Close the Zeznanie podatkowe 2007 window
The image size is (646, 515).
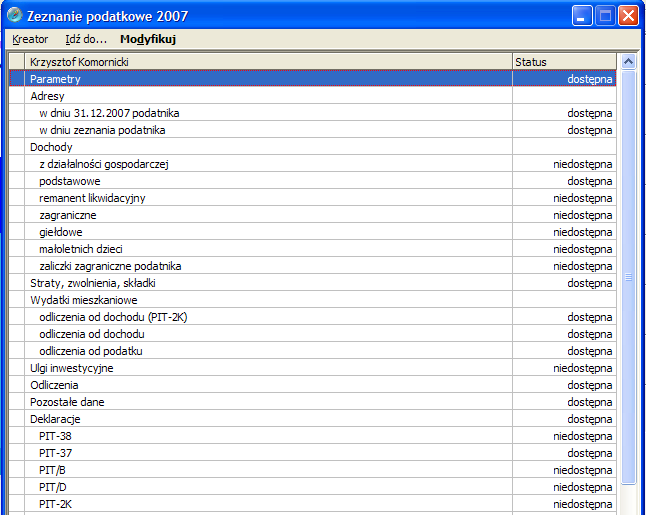click(629, 16)
